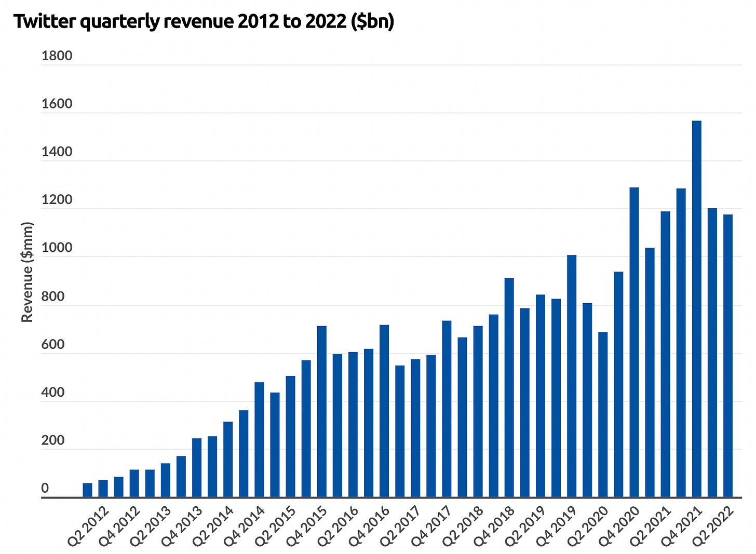Select the 400 y-axis tick label
This screenshot has width=756, height=554.
pyautogui.click(x=52, y=393)
